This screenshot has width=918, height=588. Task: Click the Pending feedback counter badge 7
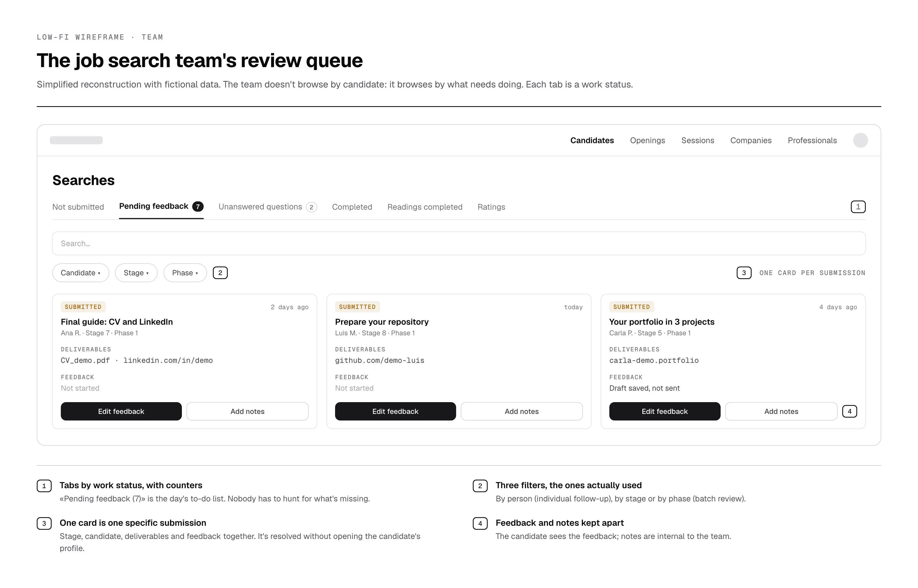[198, 207]
